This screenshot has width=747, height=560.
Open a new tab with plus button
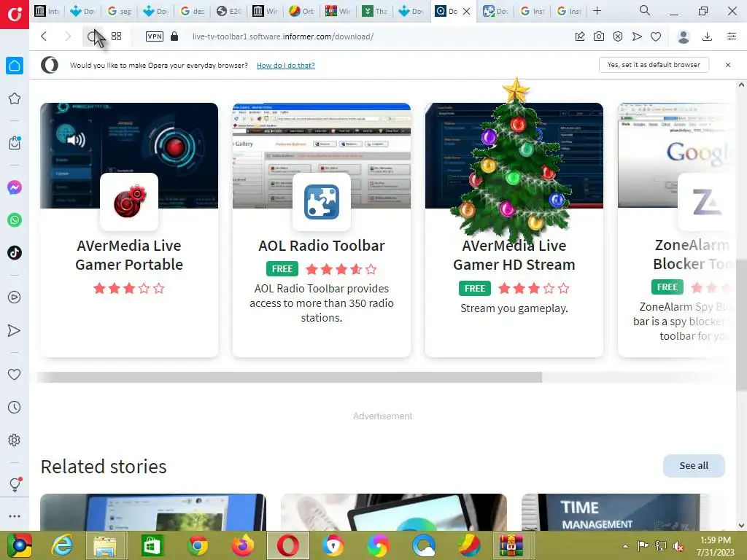coord(597,10)
